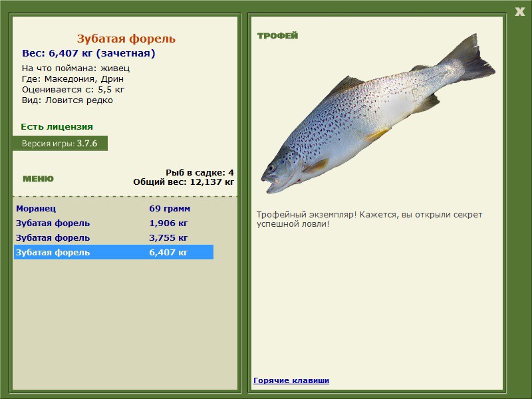Click the Есть лицензия status text
The width and height of the screenshot is (532, 399).
coord(57,126)
